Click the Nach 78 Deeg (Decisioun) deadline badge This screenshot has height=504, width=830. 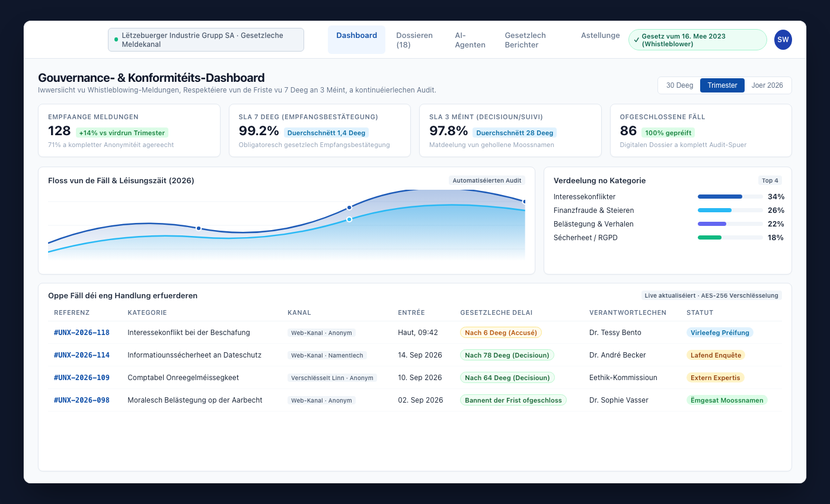pos(507,355)
